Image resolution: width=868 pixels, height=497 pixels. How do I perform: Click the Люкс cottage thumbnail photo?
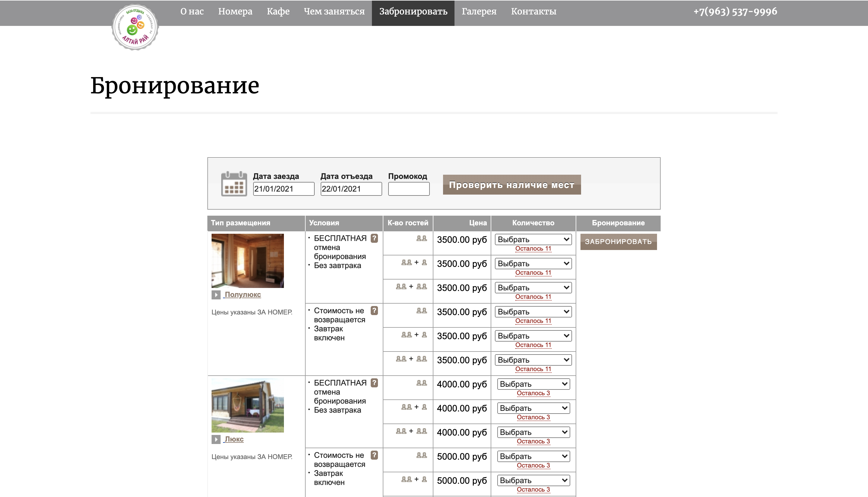coord(247,405)
